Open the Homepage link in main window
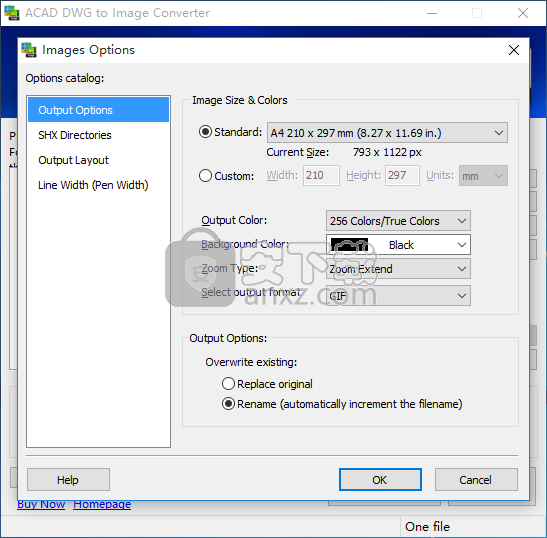 click(x=102, y=505)
